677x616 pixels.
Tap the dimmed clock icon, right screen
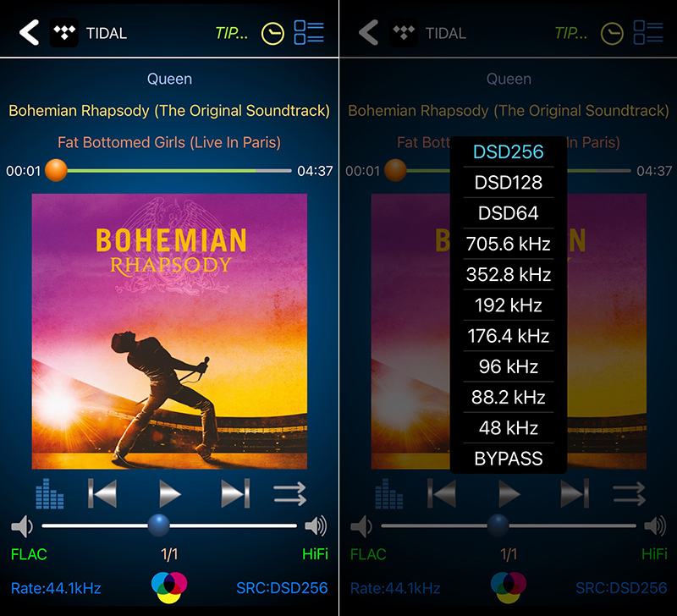click(612, 33)
